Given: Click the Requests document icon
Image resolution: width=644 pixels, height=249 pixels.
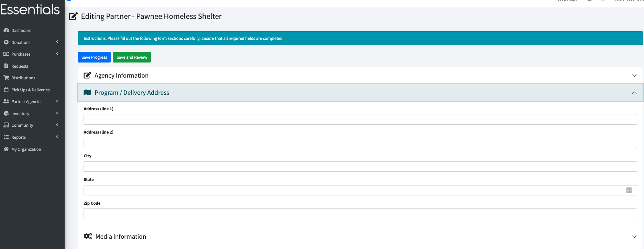Looking at the screenshot, I should [6, 66].
